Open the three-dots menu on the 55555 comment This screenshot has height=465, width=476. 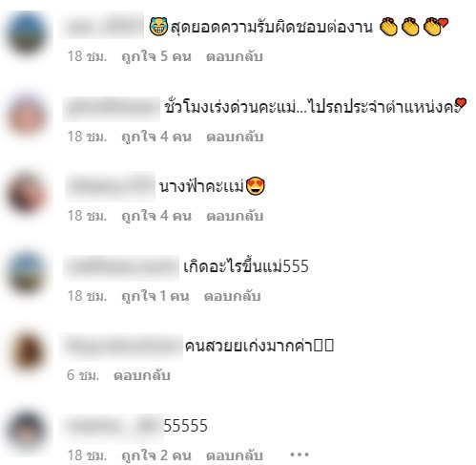point(299,454)
